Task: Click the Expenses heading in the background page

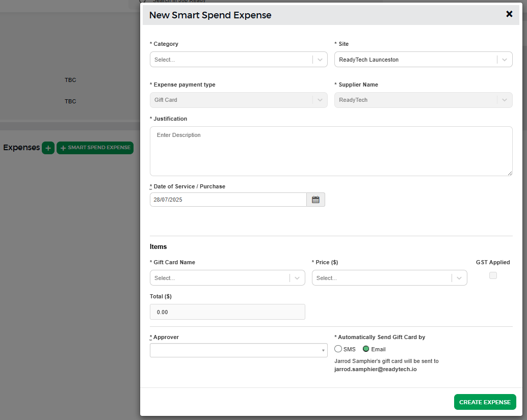Action: 21,148
